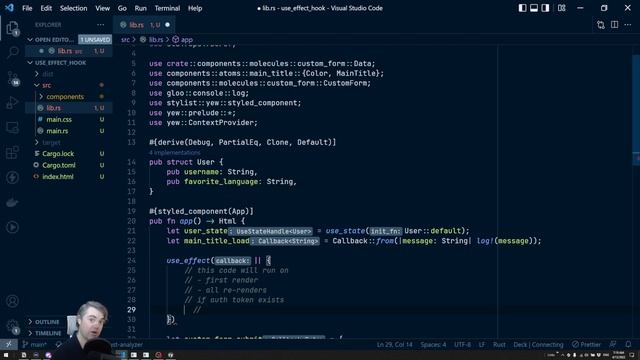Toggle primary side bar layout button

[522, 8]
